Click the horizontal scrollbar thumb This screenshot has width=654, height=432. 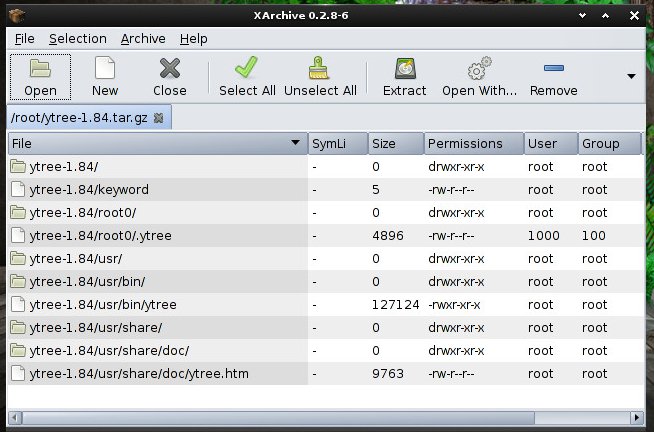click(x=278, y=417)
